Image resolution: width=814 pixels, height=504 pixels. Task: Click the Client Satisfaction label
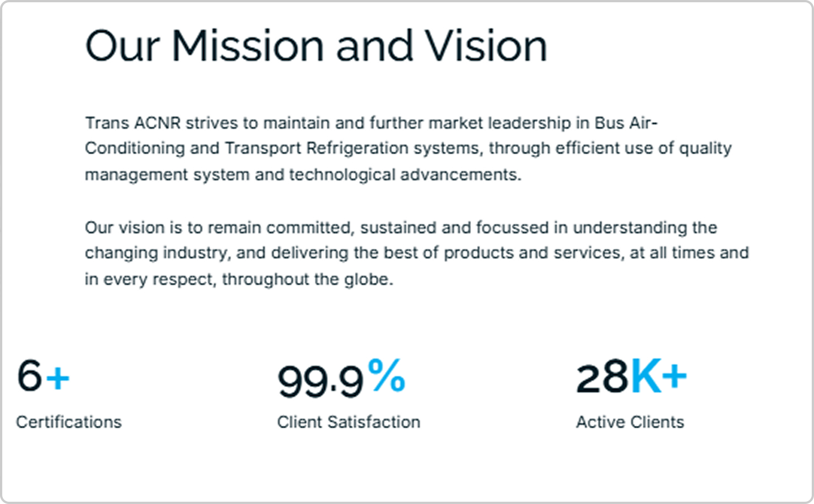(349, 422)
